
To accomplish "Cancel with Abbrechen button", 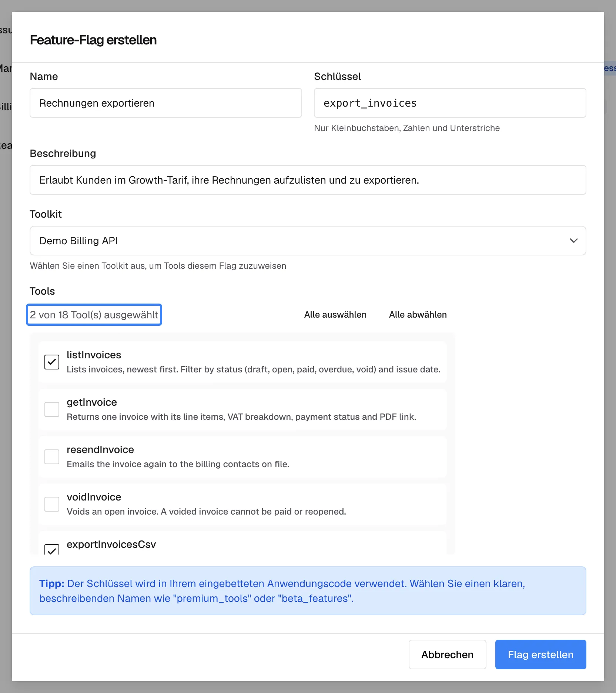I will coord(447,654).
